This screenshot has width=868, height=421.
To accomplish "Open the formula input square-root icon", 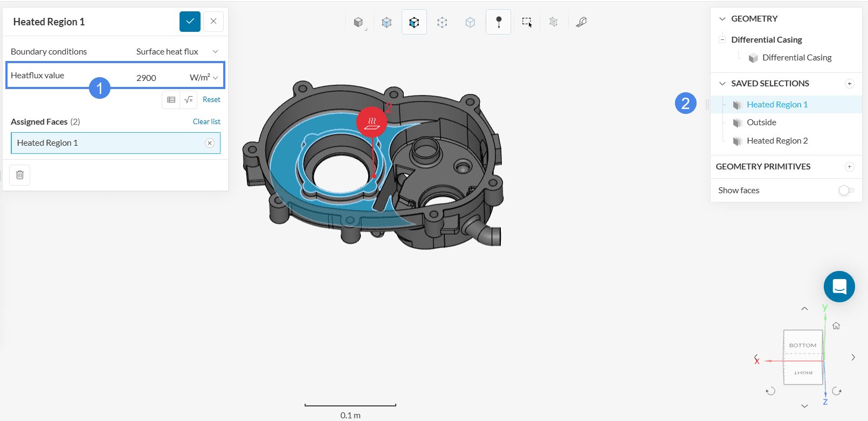I will click(x=188, y=100).
